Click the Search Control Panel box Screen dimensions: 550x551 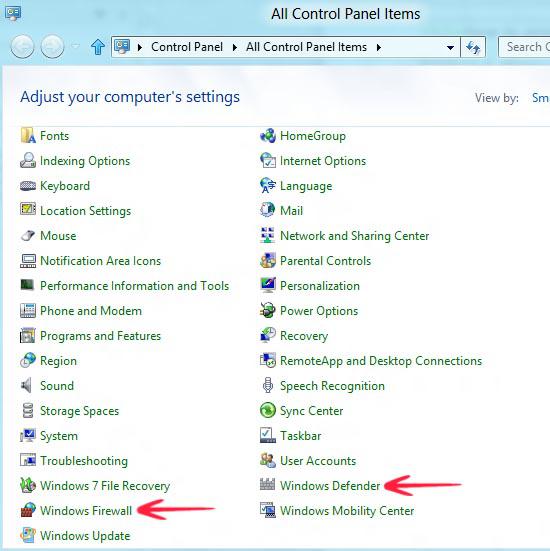point(524,47)
